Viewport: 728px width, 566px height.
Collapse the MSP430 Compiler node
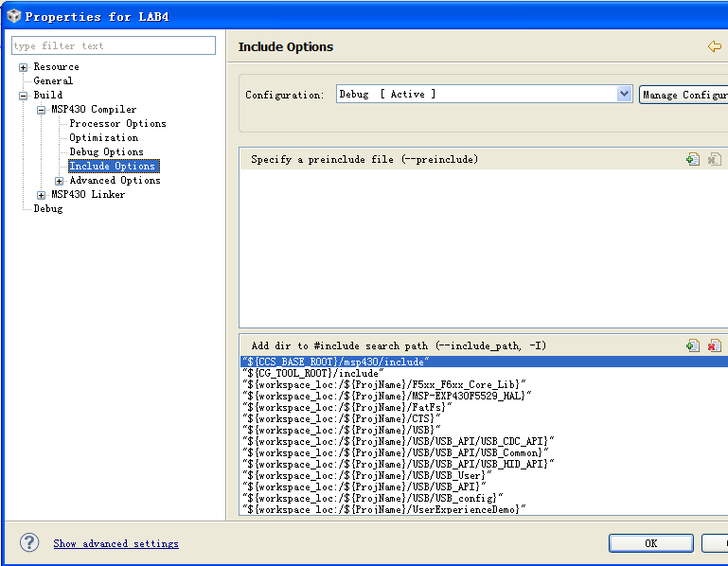click(42, 110)
